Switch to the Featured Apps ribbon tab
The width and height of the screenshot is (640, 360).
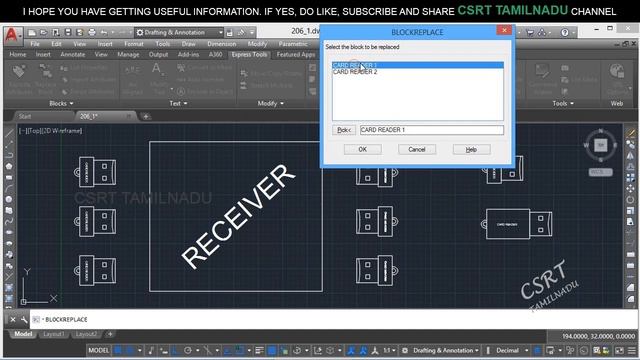pyautogui.click(x=296, y=54)
